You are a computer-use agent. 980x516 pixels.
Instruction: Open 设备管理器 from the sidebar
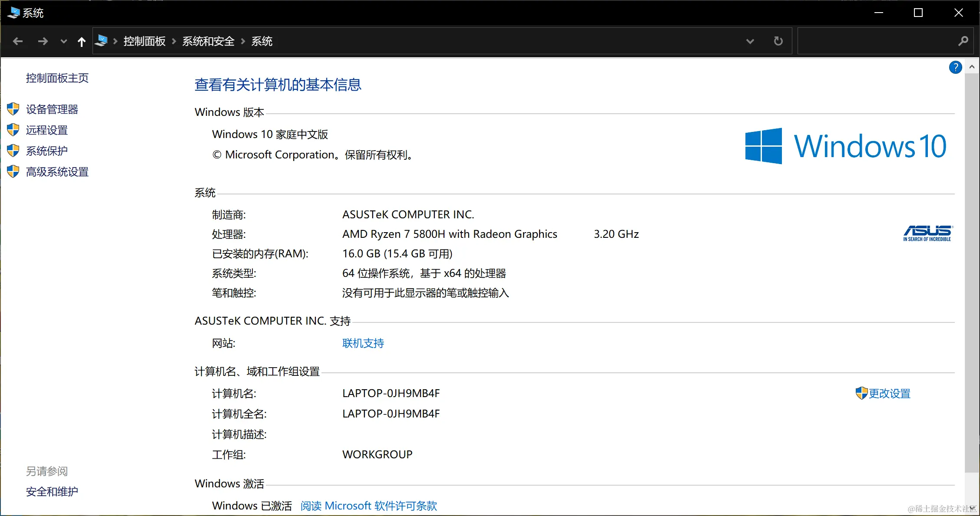pos(52,109)
